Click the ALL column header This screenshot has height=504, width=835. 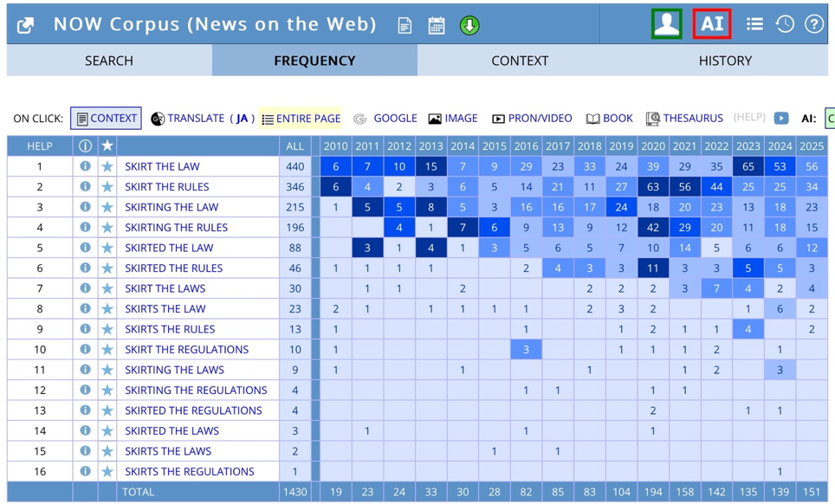click(x=295, y=145)
